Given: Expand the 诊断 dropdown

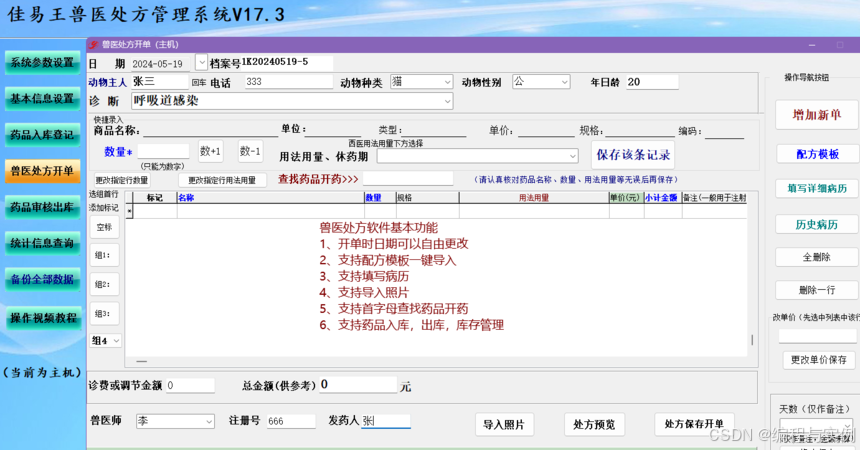Looking at the screenshot, I should click(447, 101).
